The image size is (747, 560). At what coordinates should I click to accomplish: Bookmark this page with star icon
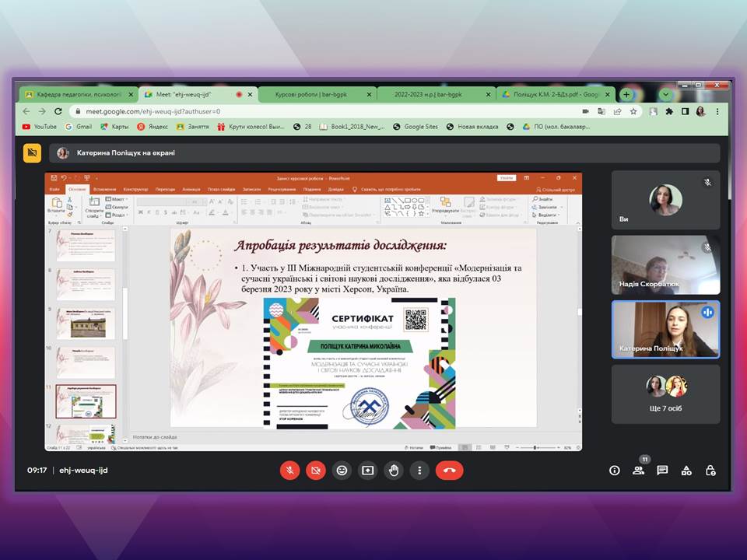tap(633, 111)
